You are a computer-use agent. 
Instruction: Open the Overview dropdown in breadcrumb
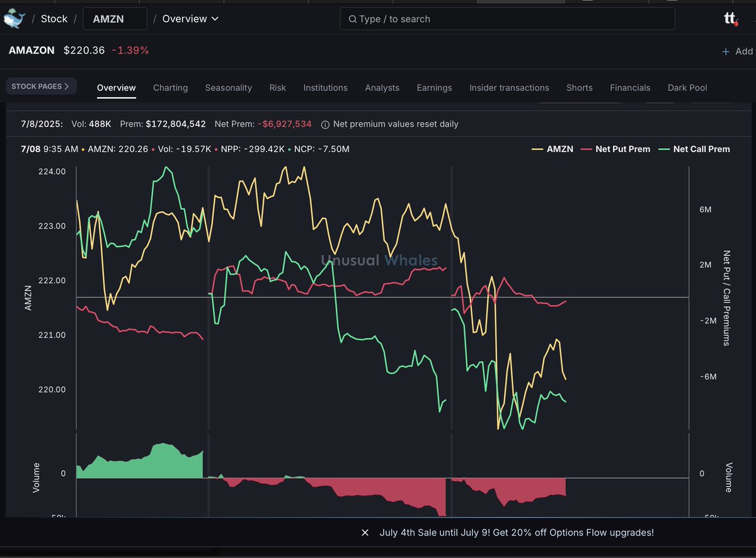tap(190, 19)
